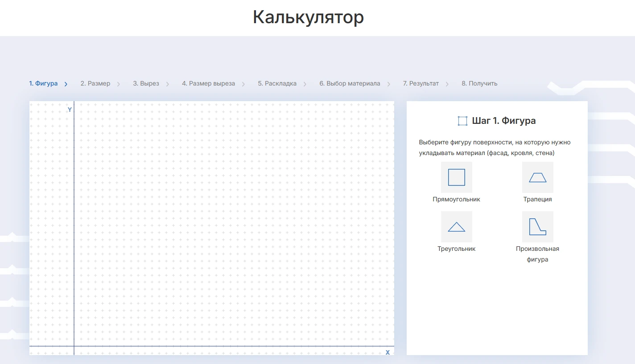Select the Прямоугольник rectangle shape icon
Viewport: 635px width, 364px height.
pyautogui.click(x=456, y=177)
